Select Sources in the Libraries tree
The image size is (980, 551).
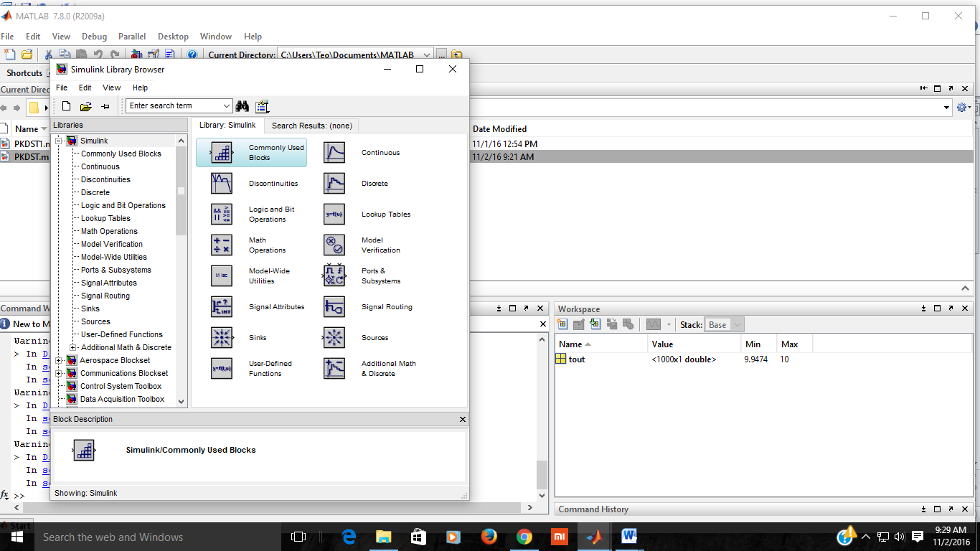point(95,321)
